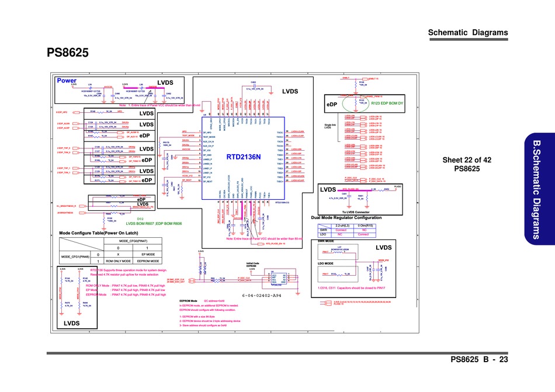555x392 pixels.
Task: Click the 'EEPROM MODE' table cell
Action: click(148, 261)
